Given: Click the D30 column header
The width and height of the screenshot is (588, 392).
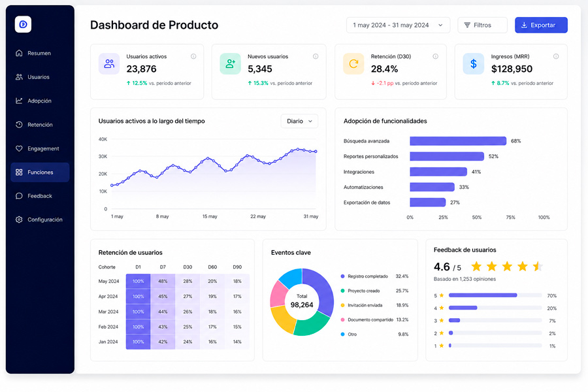Looking at the screenshot, I should (188, 267).
